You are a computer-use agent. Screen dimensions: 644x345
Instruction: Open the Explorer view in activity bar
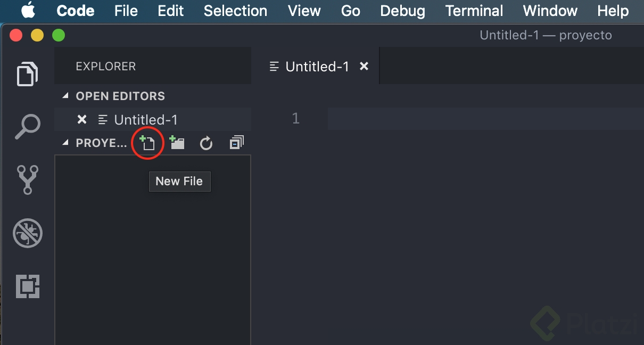(x=28, y=74)
